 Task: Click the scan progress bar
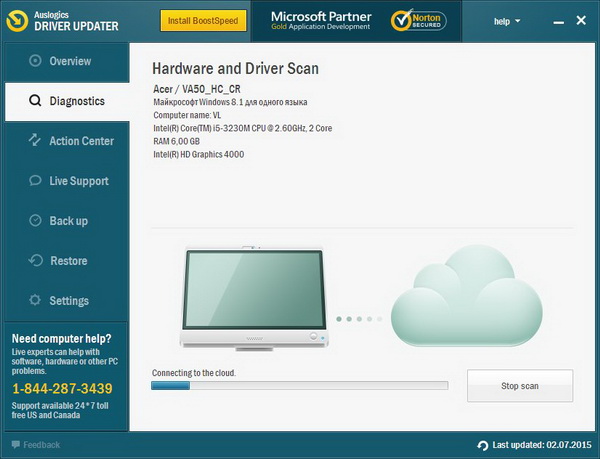click(299, 385)
